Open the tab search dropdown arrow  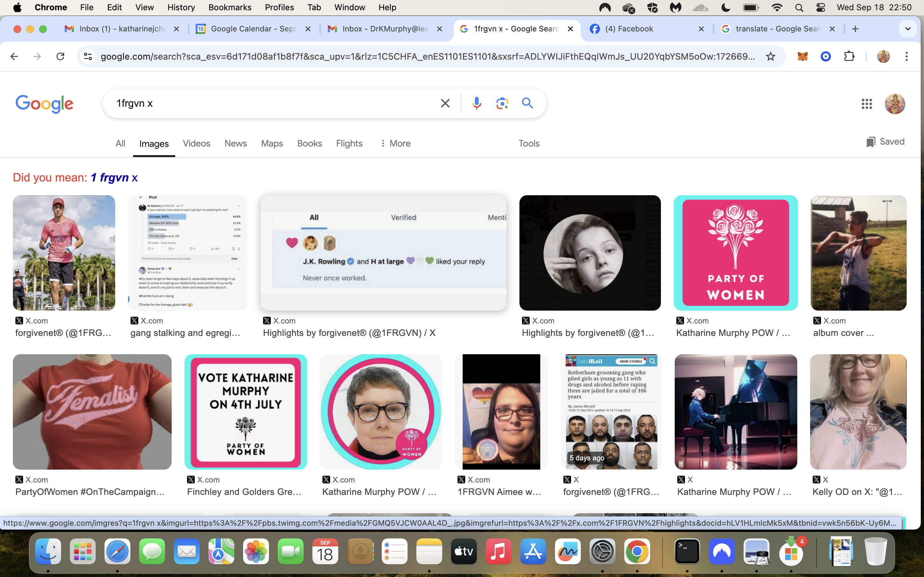coord(908,29)
